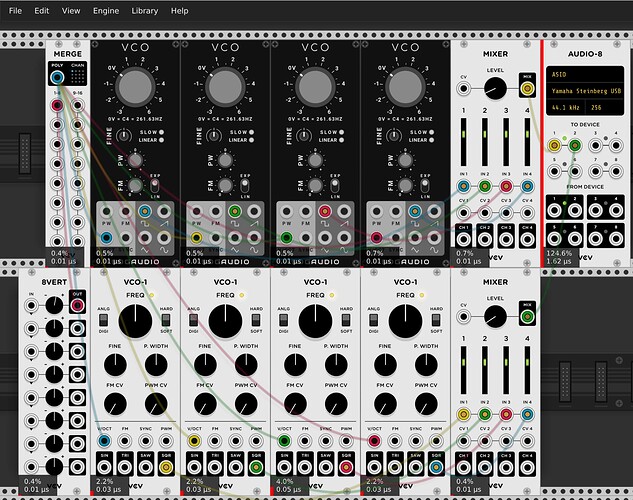Screen dimensions: 633x500
Task: Click the top MIXER's CV input port
Action: point(463,88)
